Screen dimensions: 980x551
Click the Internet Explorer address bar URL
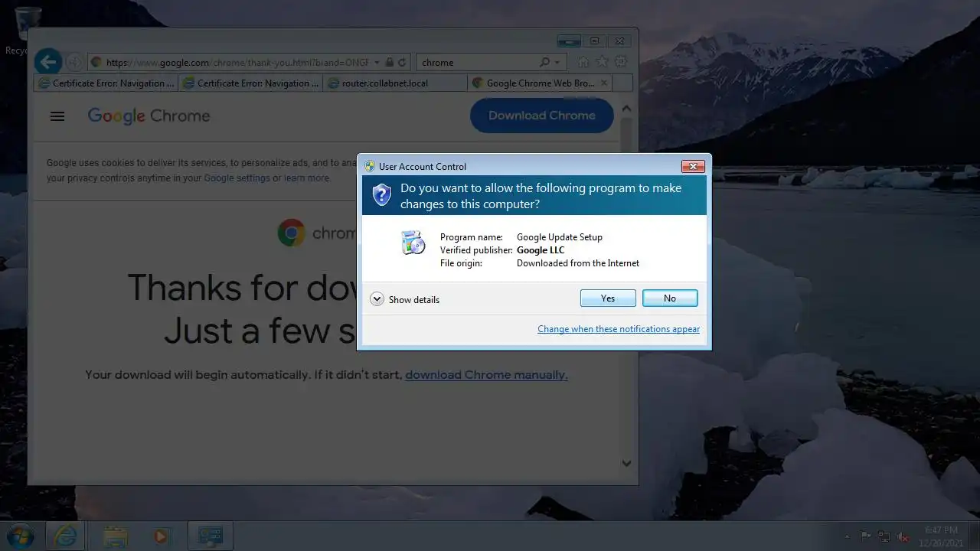237,63
